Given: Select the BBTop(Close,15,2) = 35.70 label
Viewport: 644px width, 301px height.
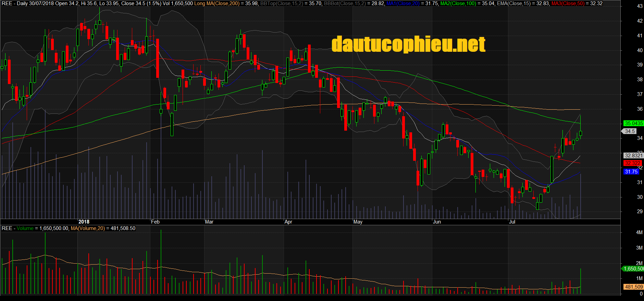Looking at the screenshot, I should pos(292,3).
